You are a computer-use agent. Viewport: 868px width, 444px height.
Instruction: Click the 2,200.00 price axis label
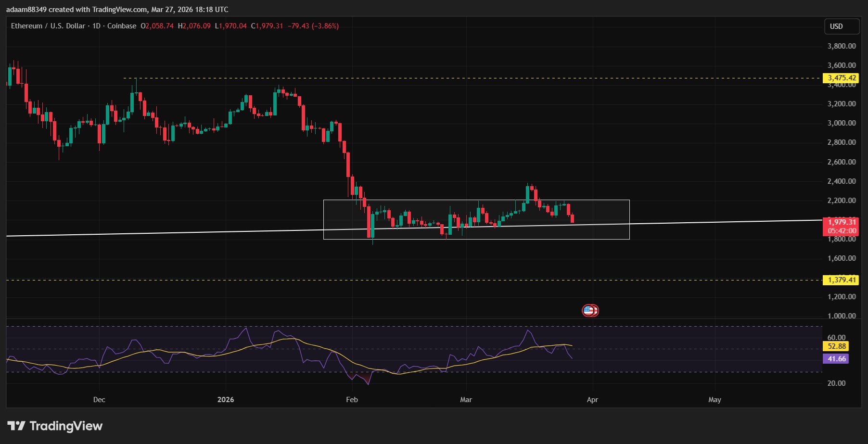click(x=842, y=201)
